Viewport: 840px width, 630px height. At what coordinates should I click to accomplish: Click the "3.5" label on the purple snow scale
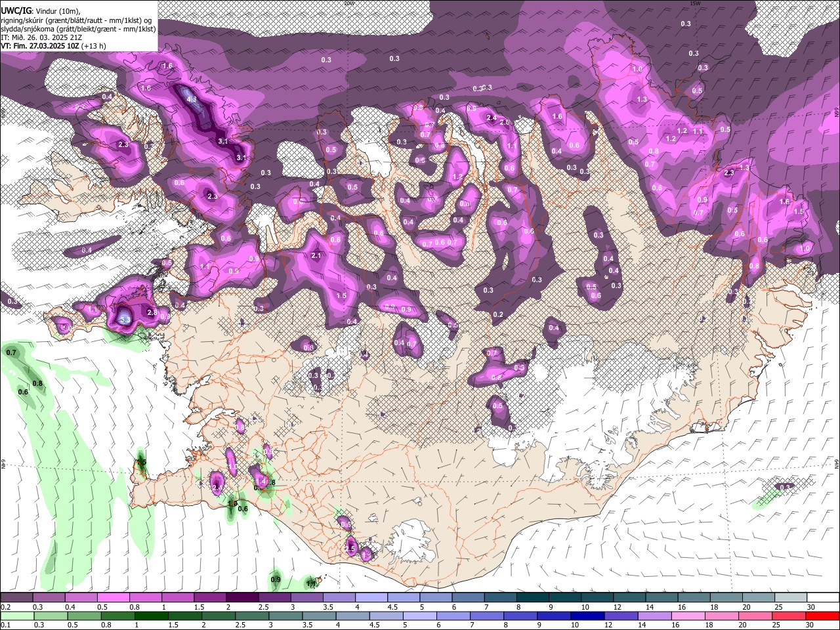click(x=327, y=607)
